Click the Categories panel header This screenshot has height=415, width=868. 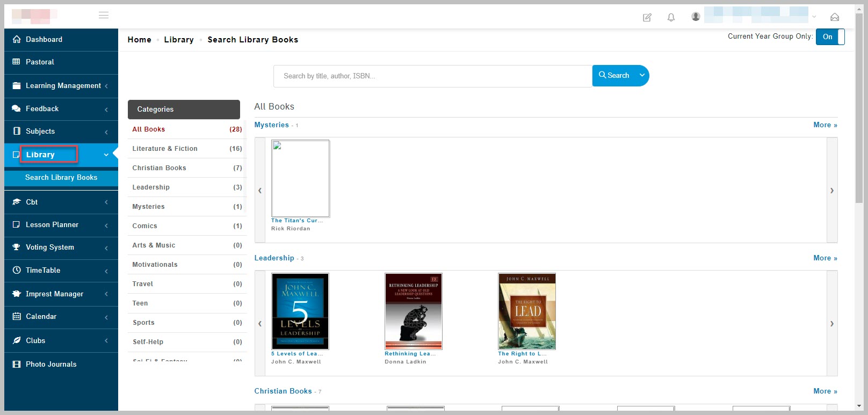tap(184, 110)
